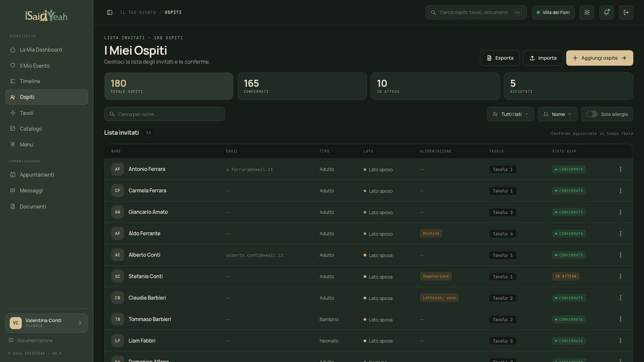This screenshot has width=644, height=362.
Task: Select the 180 Totale ospiti card
Action: (x=169, y=86)
